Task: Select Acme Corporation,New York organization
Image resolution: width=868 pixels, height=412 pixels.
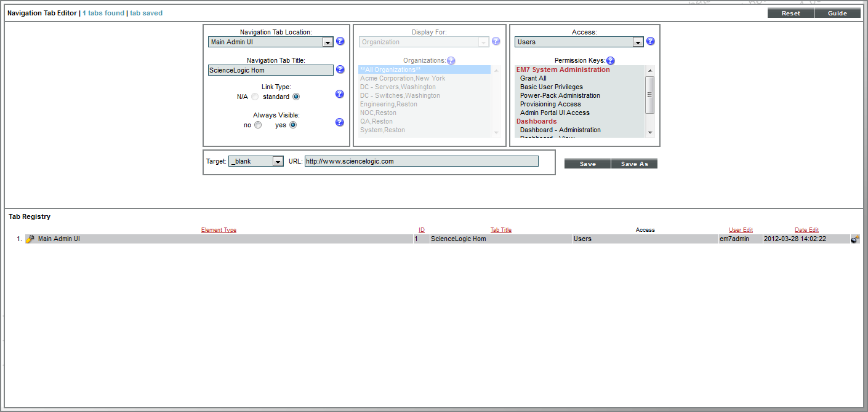Action: click(x=403, y=78)
